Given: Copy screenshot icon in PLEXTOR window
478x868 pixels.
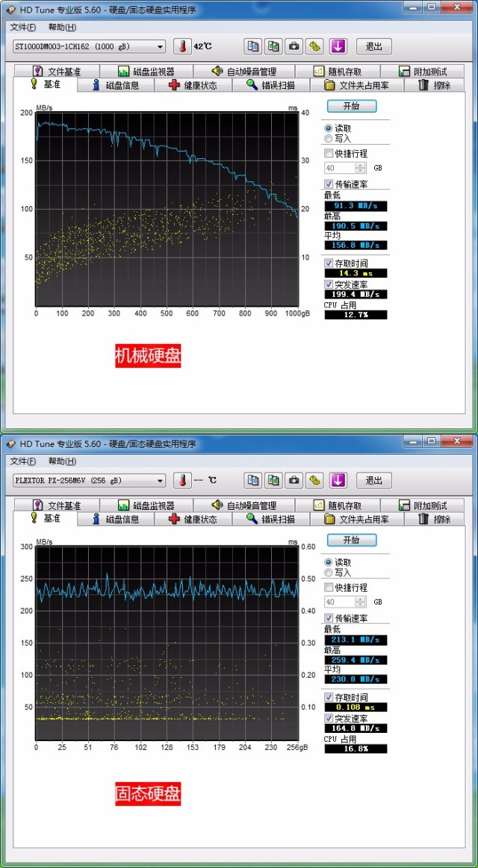Looking at the screenshot, I should 273,480.
